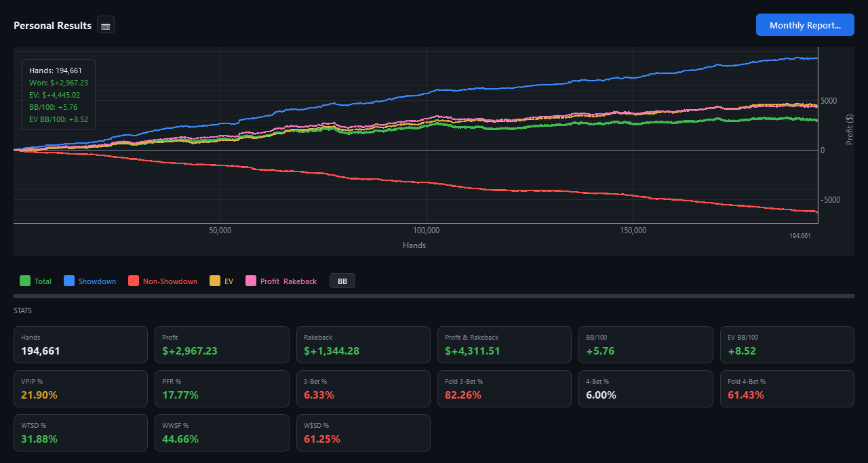Click the Personal Results heading
The image size is (868, 463).
[x=52, y=25]
